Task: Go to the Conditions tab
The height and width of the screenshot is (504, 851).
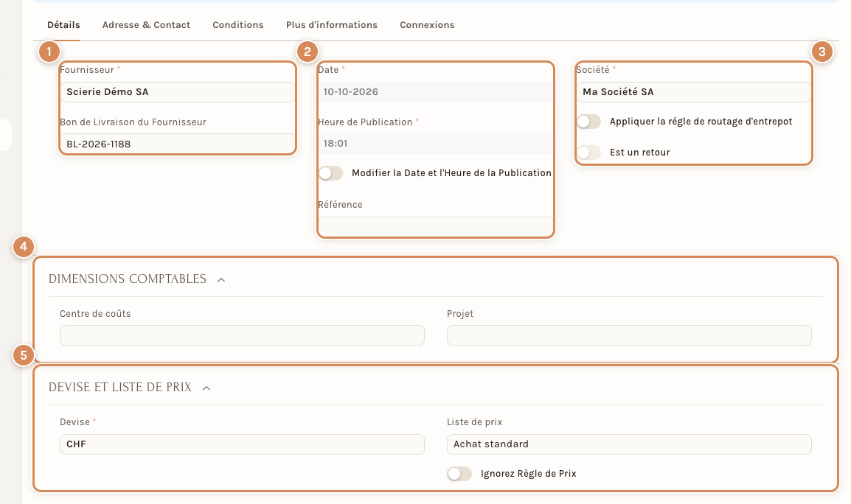Action: [237, 25]
